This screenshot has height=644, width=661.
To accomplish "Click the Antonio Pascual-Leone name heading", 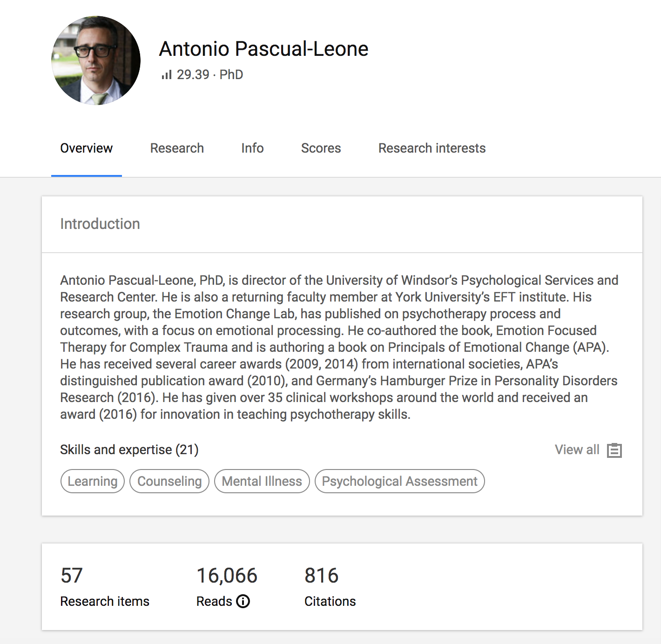I will pyautogui.click(x=263, y=49).
